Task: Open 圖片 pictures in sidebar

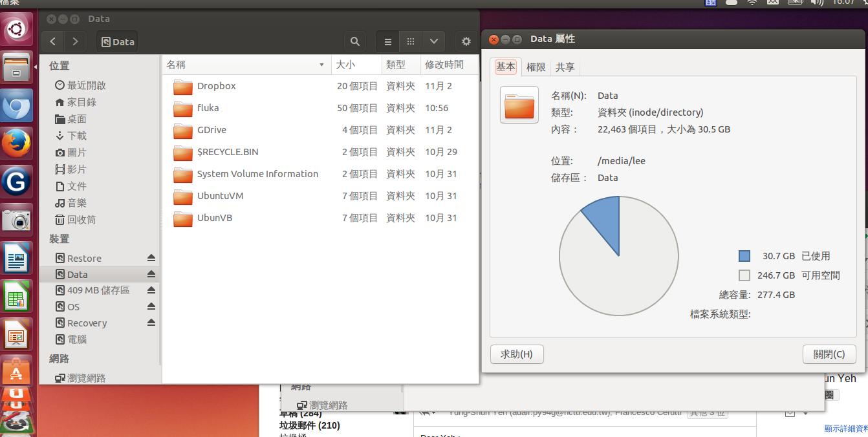Action: pos(71,153)
